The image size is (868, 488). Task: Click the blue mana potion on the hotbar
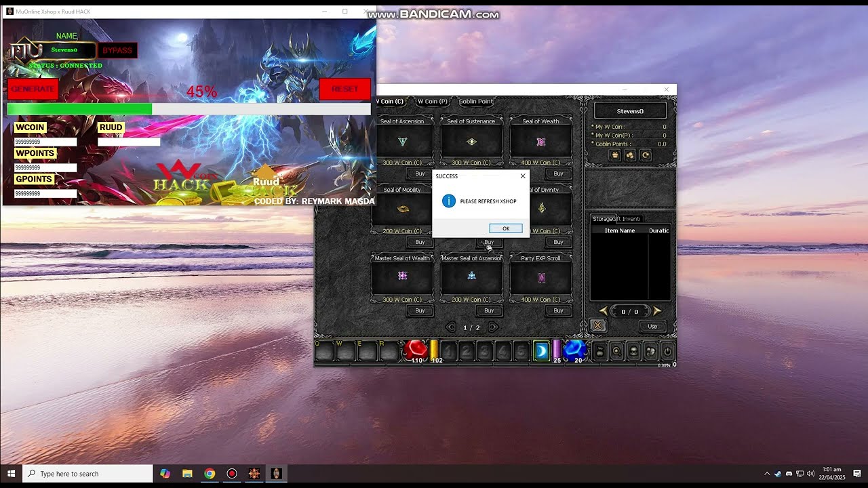pyautogui.click(x=574, y=350)
